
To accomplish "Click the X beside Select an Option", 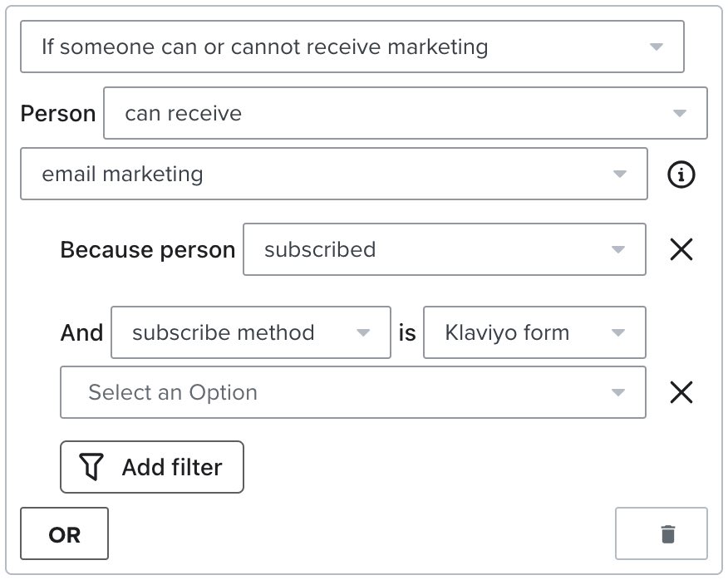I will (x=681, y=391).
